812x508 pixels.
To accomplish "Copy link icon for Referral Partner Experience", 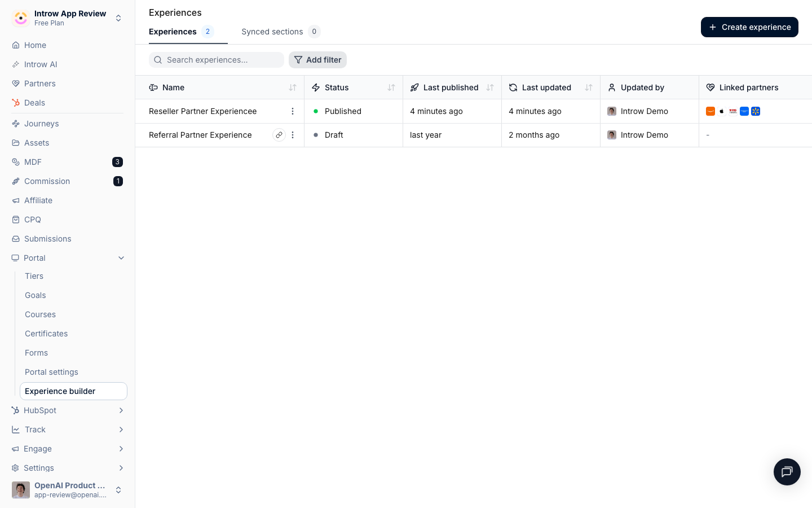I will (x=279, y=135).
